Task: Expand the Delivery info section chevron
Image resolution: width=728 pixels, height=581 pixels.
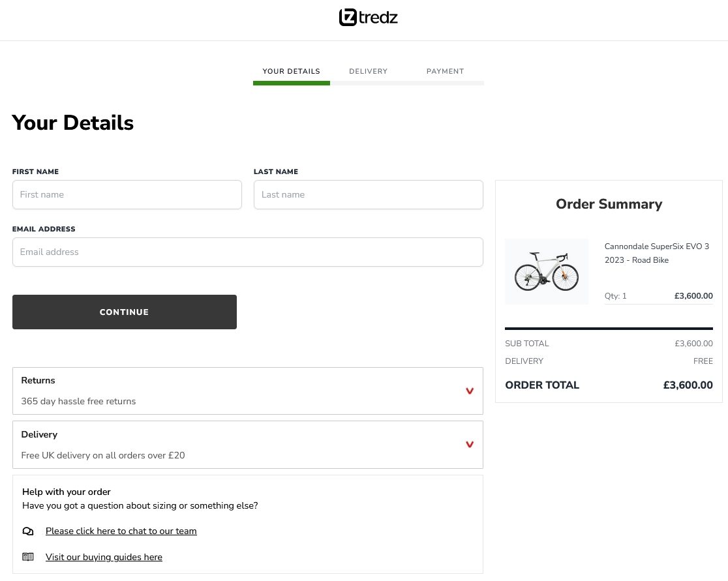Action: click(470, 445)
